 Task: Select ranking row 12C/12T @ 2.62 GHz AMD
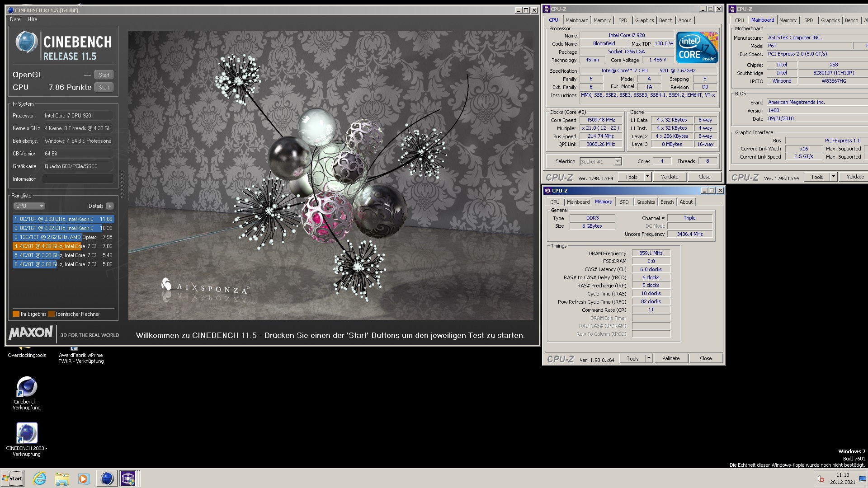click(63, 237)
